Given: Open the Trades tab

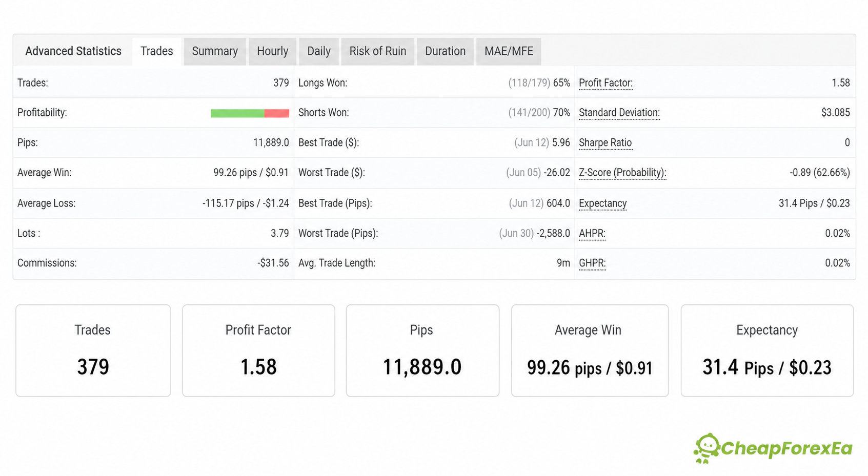Looking at the screenshot, I should (x=157, y=51).
